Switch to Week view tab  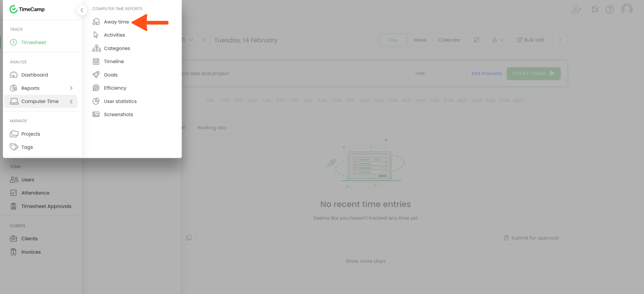[x=420, y=40]
